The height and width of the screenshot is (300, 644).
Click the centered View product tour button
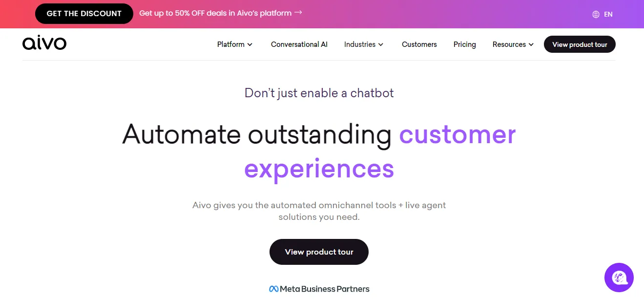(x=319, y=252)
